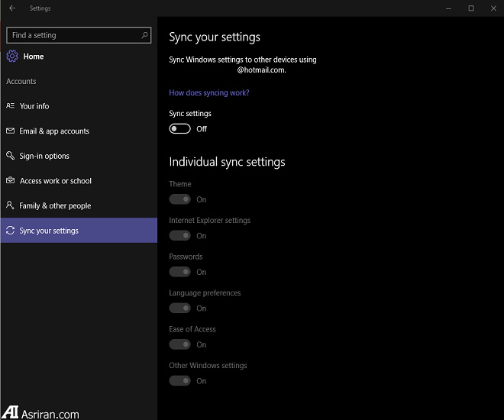The image size is (504, 420).
Task: Toggle the Theme sync switch
Action: coord(179,199)
